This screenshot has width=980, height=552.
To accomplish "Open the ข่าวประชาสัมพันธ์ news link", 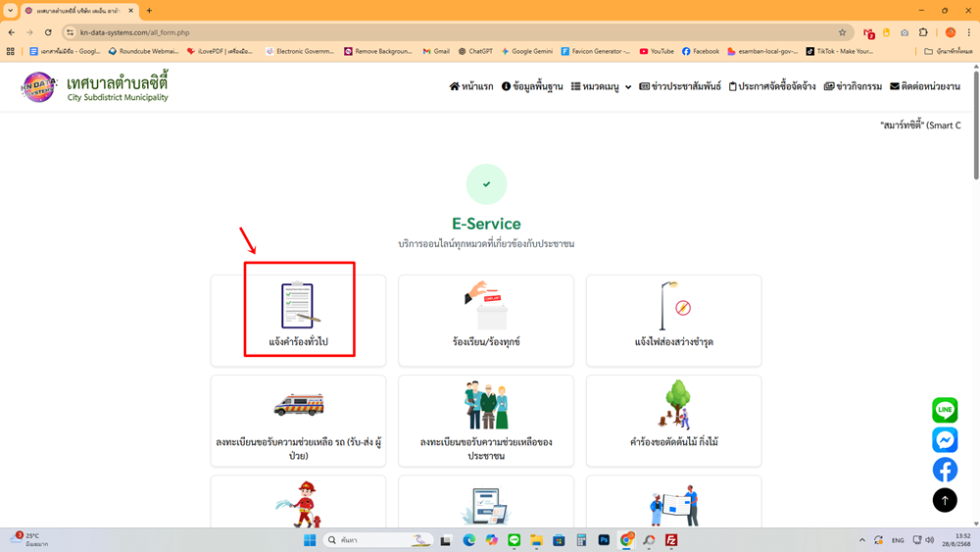I will (680, 86).
